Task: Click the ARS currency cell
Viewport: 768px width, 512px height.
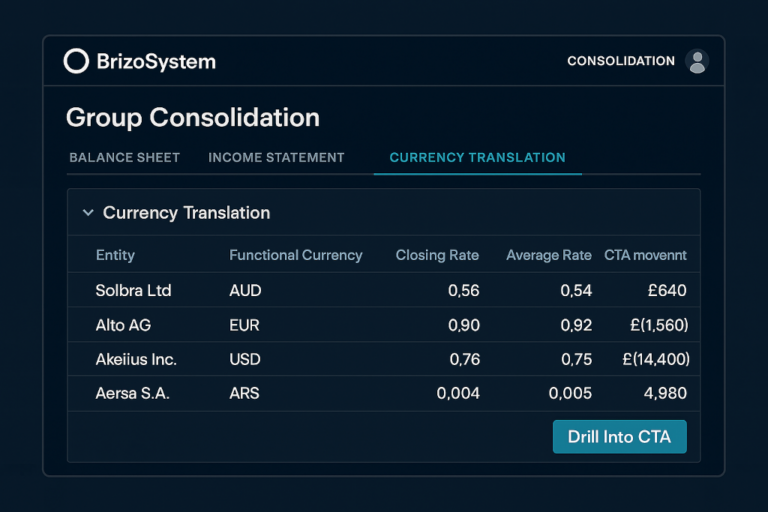Action: [x=244, y=393]
